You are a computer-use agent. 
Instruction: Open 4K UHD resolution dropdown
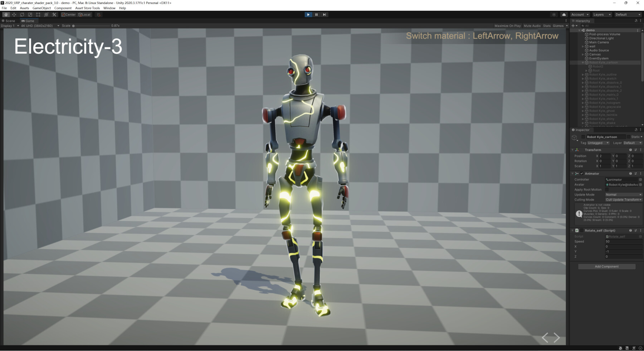[40, 26]
